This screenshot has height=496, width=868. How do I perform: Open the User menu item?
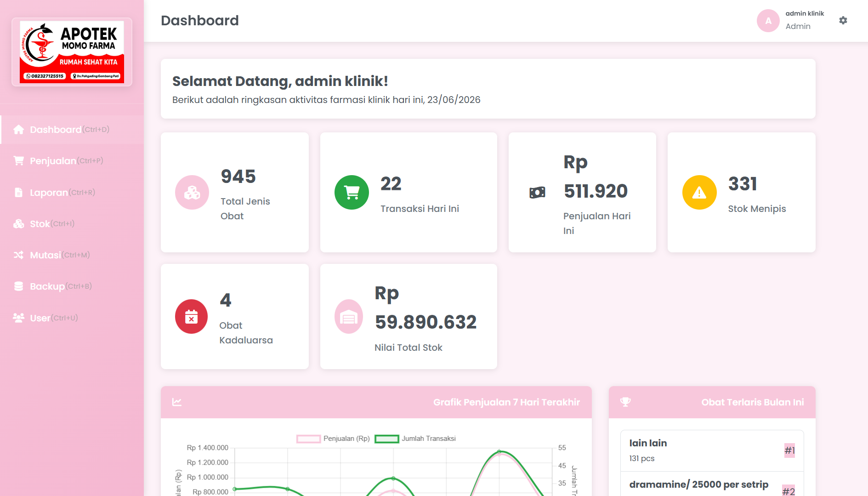72,318
